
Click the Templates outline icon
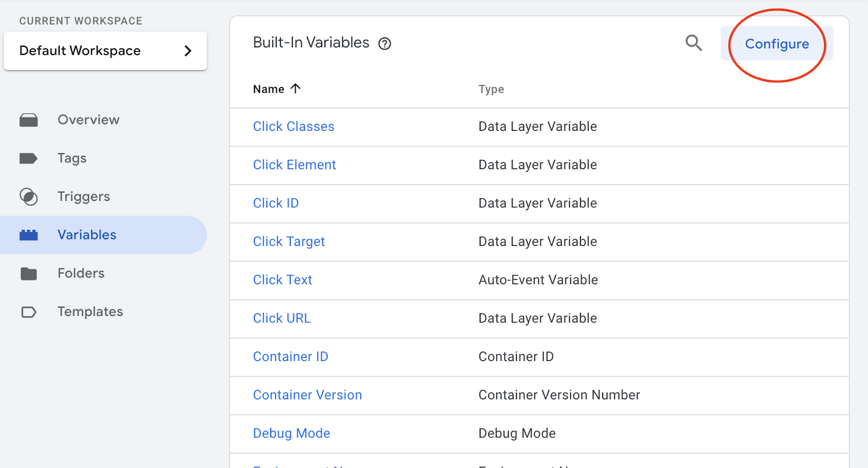click(29, 312)
